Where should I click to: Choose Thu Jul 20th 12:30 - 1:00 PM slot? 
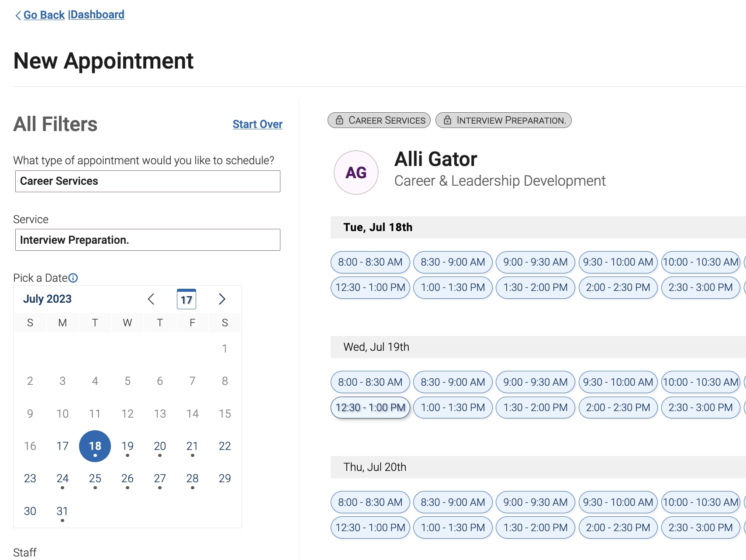[370, 528]
